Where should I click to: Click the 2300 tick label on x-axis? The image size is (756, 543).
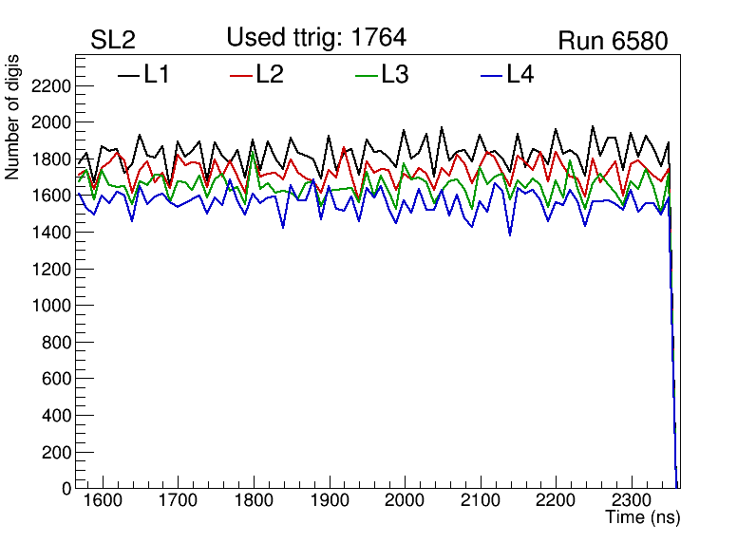[633, 501]
